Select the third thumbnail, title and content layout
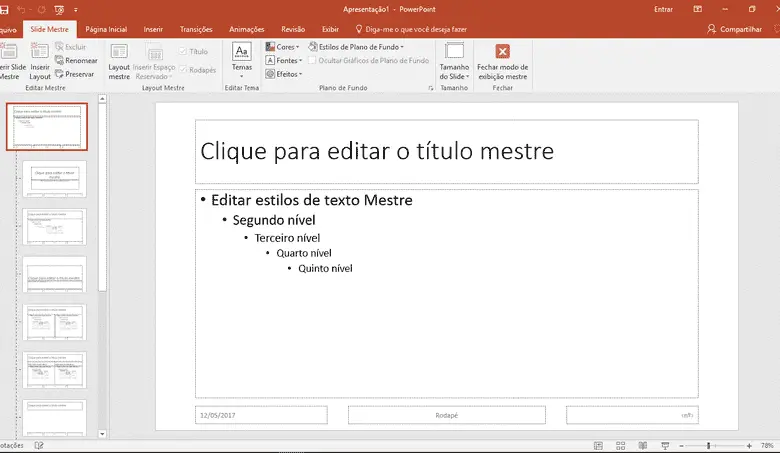 tap(54, 226)
